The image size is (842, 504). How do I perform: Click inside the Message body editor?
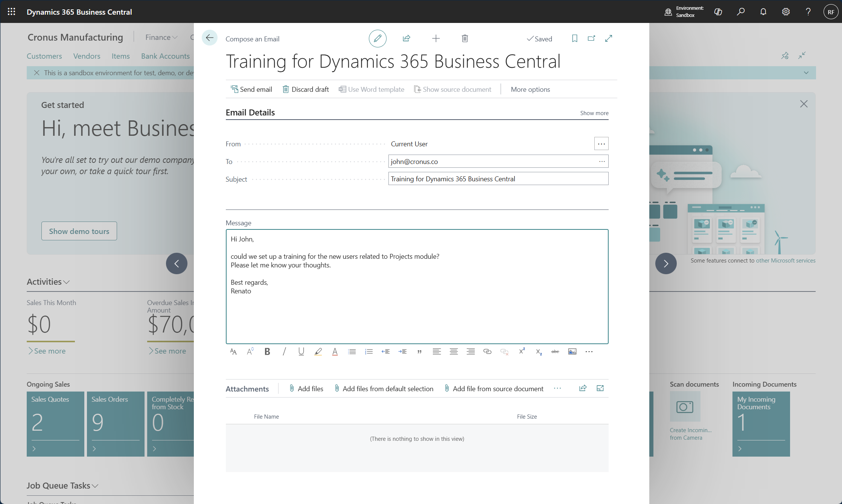click(x=417, y=287)
